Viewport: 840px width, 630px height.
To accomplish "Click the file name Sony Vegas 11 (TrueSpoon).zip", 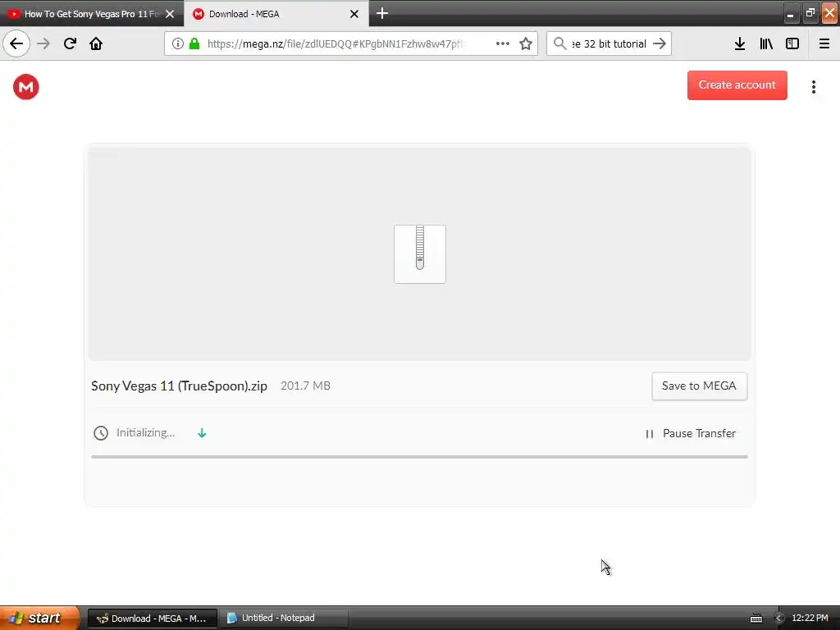I will [179, 386].
